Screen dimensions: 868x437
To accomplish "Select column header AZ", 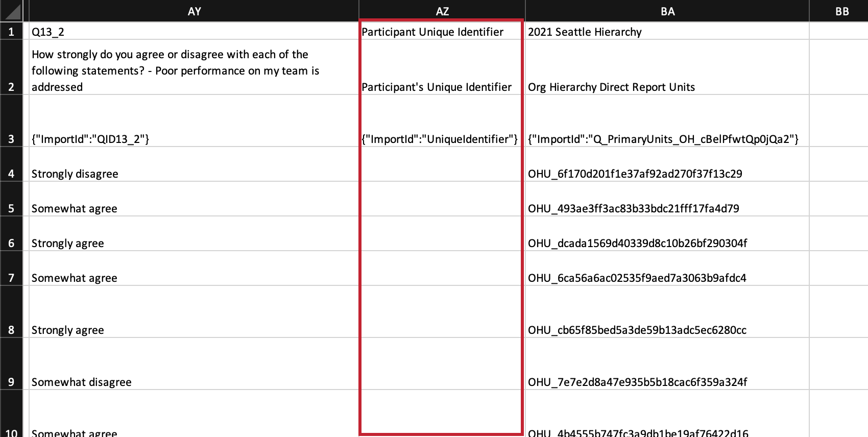I will [442, 11].
